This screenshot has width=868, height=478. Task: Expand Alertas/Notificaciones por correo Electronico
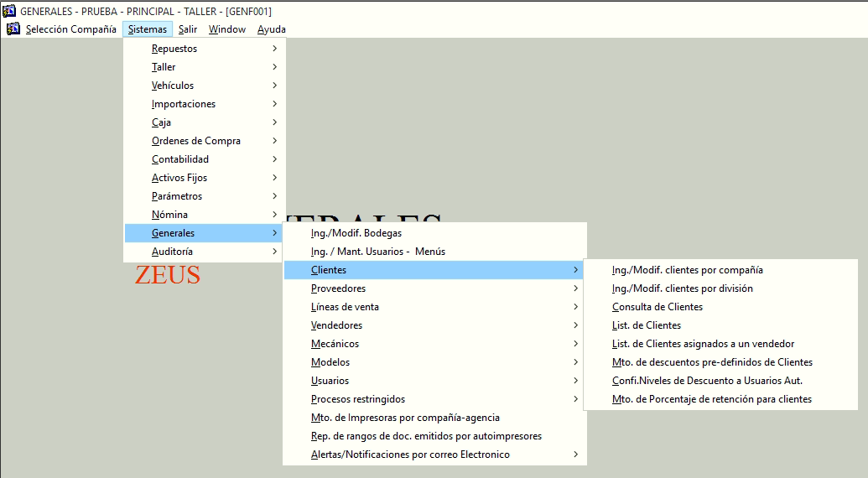point(410,455)
